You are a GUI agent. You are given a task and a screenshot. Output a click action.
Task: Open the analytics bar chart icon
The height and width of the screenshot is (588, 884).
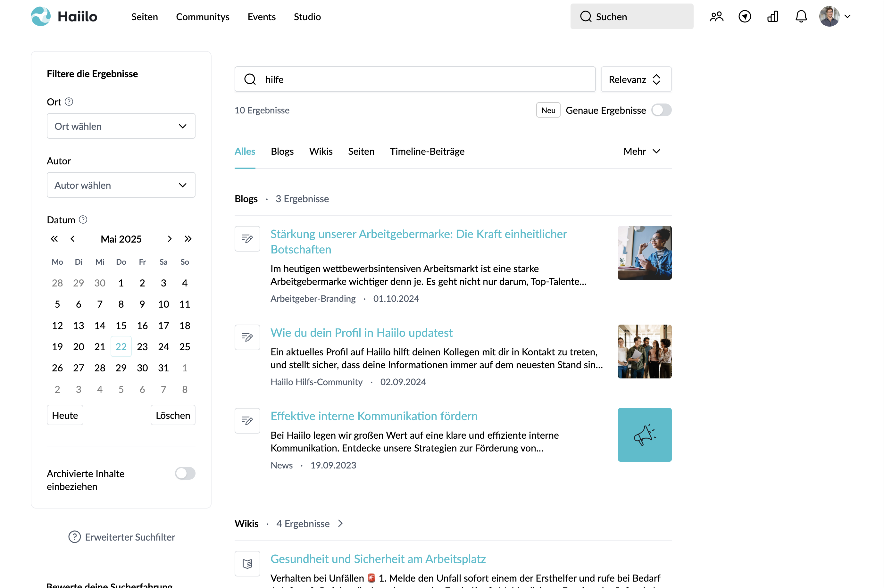tap(772, 16)
